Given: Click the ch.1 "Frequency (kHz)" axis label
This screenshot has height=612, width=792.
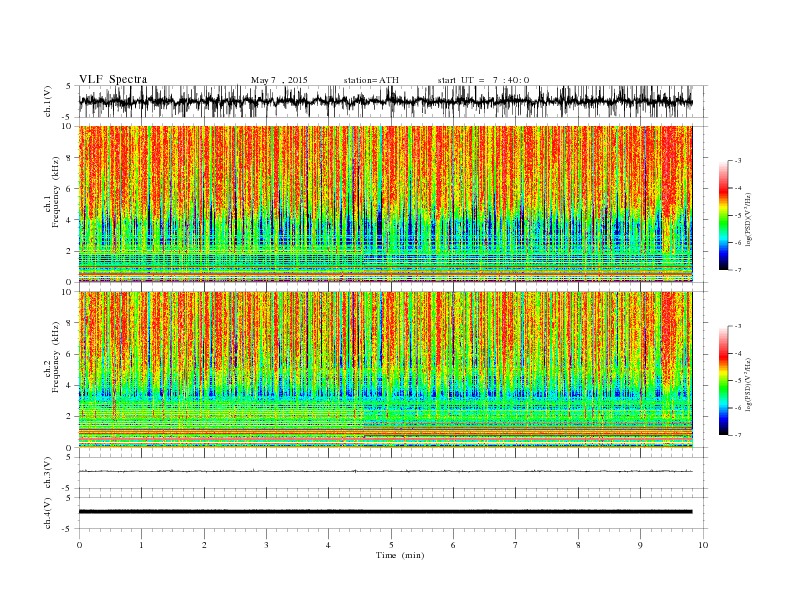Looking at the screenshot, I should pos(56,192).
